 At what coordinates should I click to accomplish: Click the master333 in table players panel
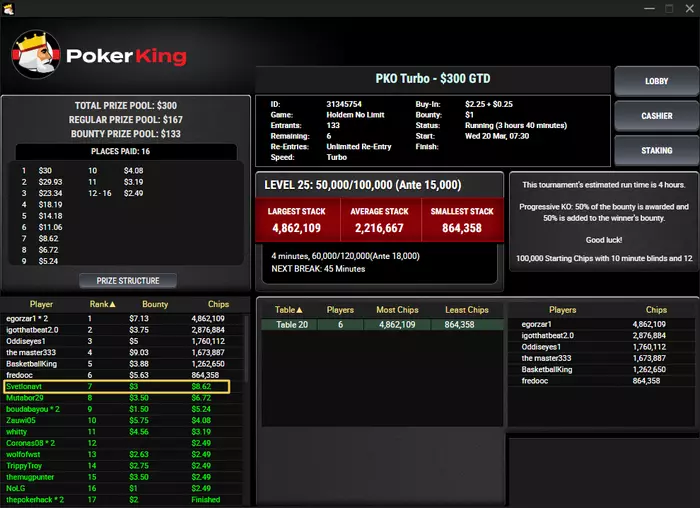pyautogui.click(x=602, y=358)
